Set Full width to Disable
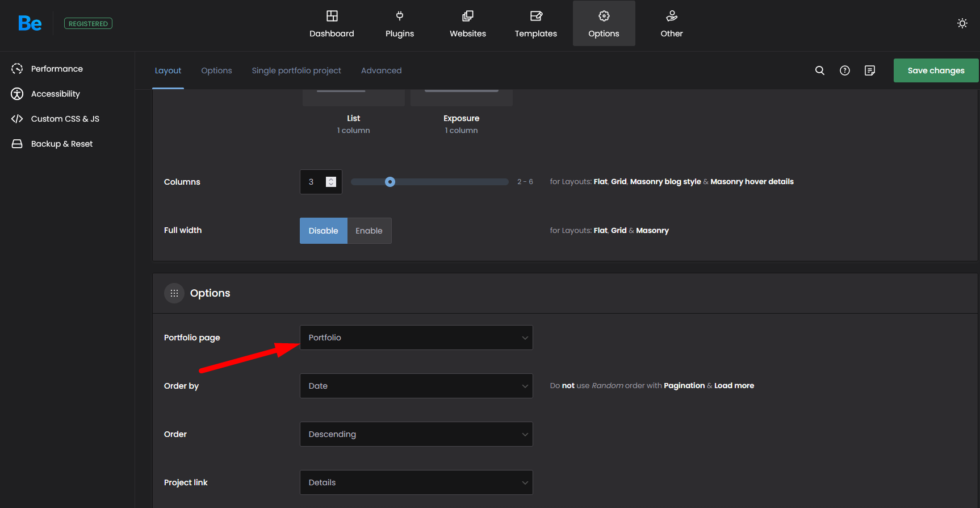 point(324,231)
